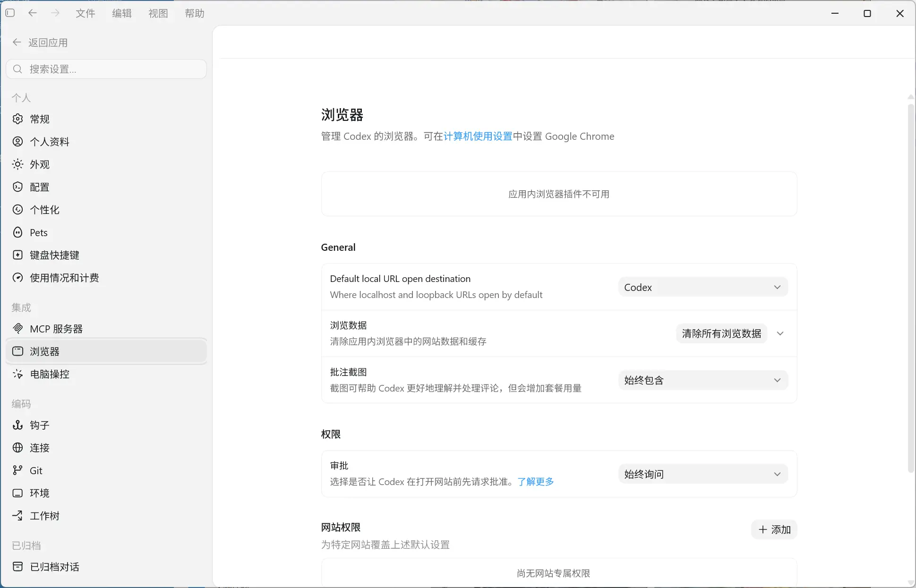Select the MCP 服务器 label
Viewport: 916px width, 588px height.
point(56,329)
